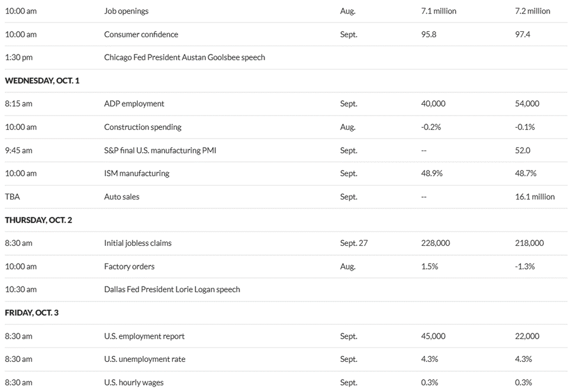Viewport: 570px width, 392px height.
Task: Open Chicago Fed President Austan Goolsbee speech
Action: (184, 57)
